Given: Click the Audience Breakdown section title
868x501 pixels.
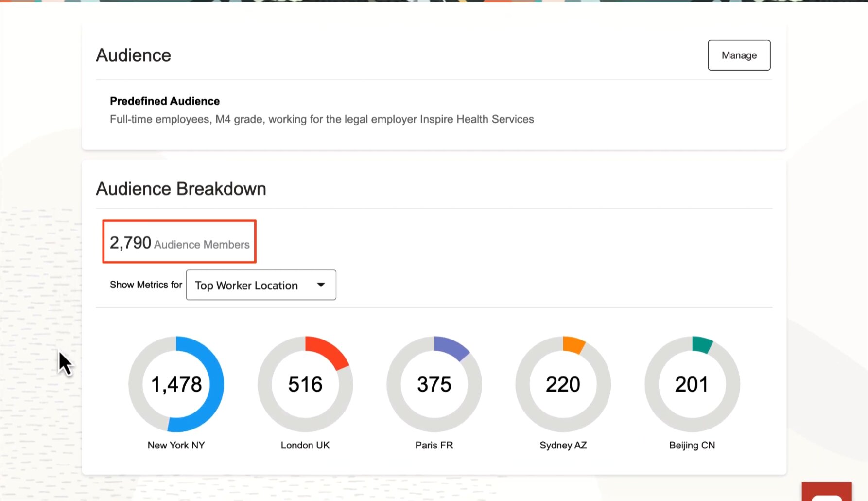Looking at the screenshot, I should pyautogui.click(x=181, y=189).
